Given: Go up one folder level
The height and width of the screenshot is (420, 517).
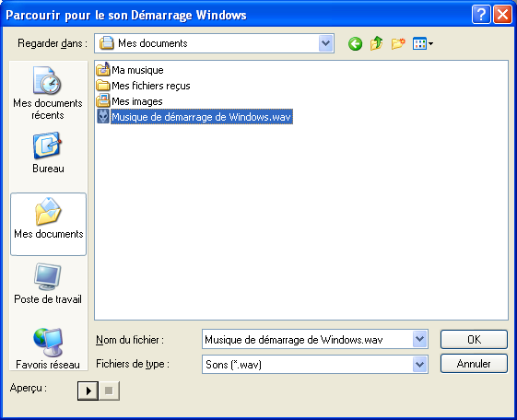Looking at the screenshot, I should [x=376, y=43].
